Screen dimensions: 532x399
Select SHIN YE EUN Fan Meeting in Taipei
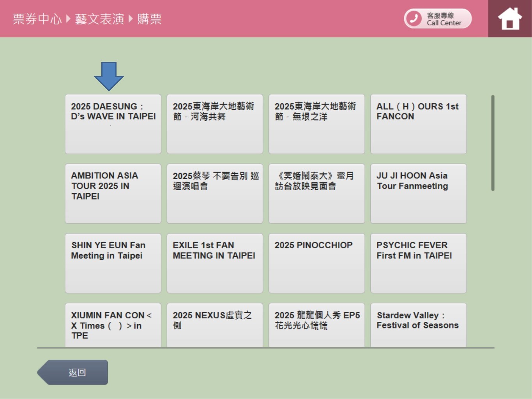(113, 262)
